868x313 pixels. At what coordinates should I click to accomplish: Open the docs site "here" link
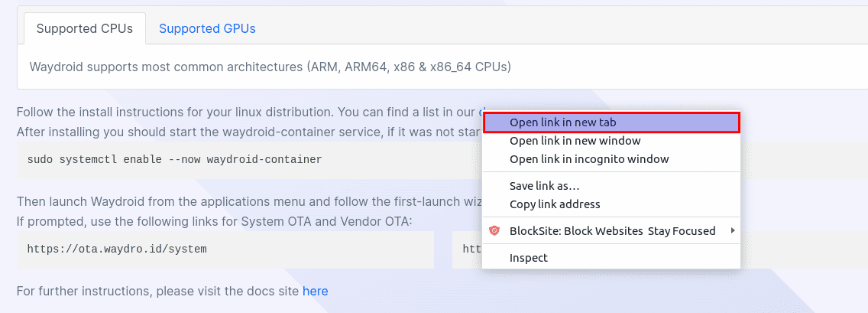click(315, 291)
